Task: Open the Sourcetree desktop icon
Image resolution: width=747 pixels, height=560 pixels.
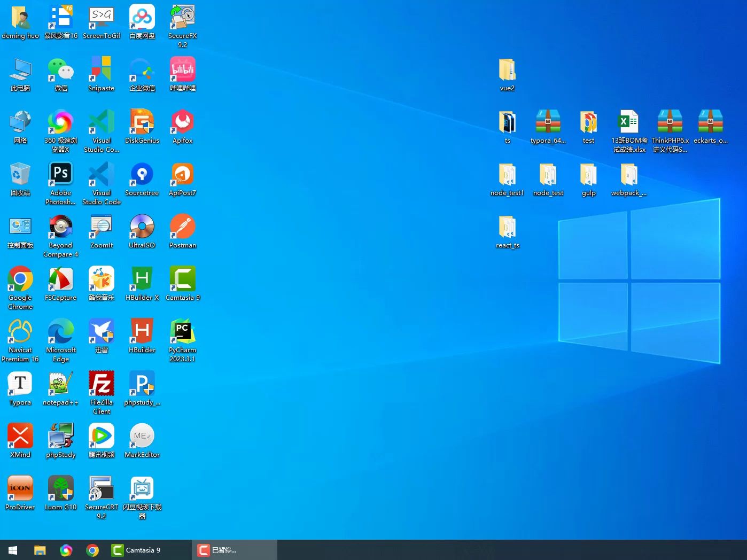Action: point(142,180)
